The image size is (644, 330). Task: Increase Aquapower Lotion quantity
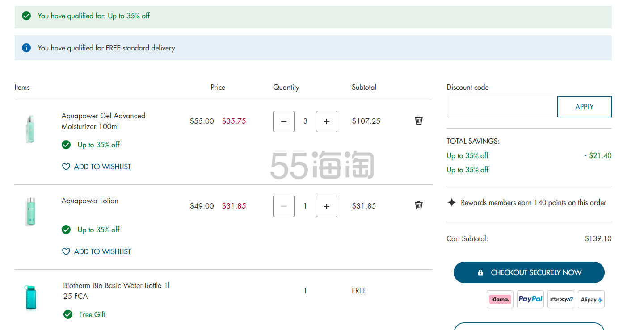327,206
